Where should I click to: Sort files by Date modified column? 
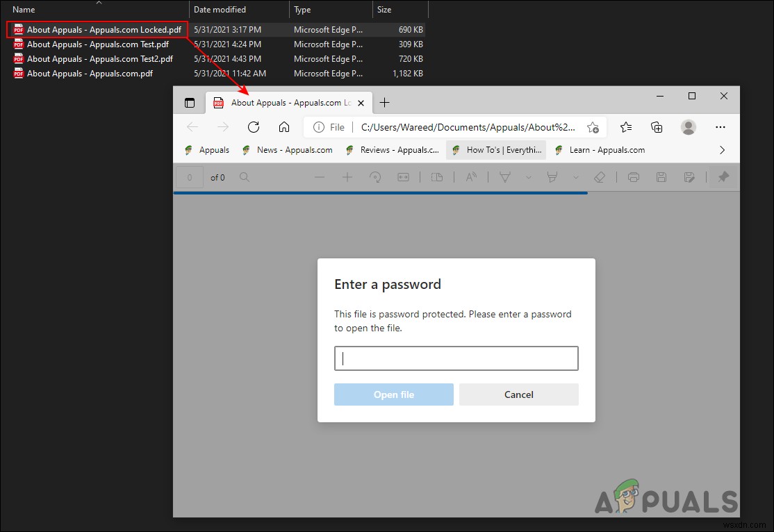coord(220,10)
